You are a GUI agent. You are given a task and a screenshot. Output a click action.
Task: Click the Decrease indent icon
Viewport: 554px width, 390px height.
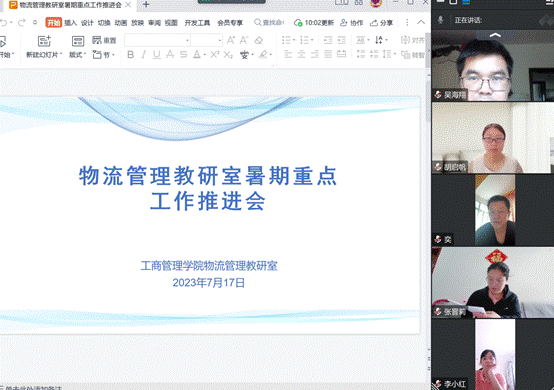click(328, 40)
